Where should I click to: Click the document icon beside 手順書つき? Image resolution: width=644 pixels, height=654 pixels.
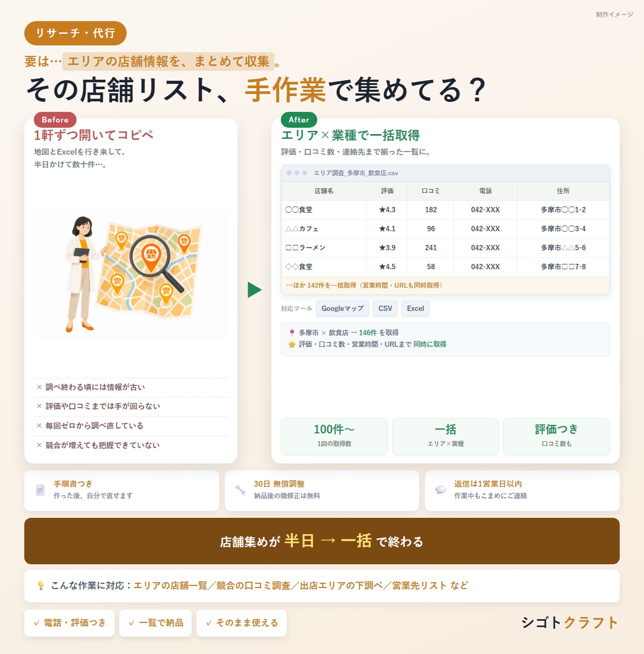(40, 490)
